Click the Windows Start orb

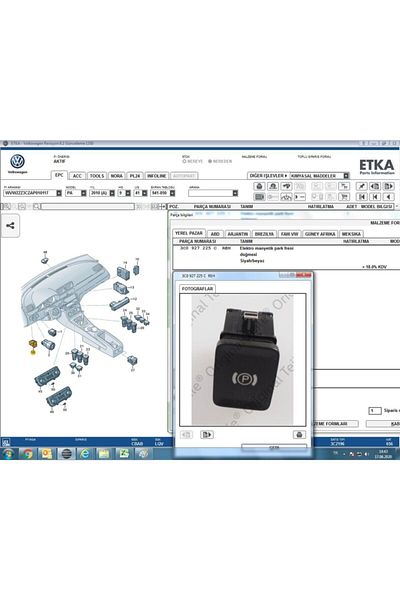point(7,454)
